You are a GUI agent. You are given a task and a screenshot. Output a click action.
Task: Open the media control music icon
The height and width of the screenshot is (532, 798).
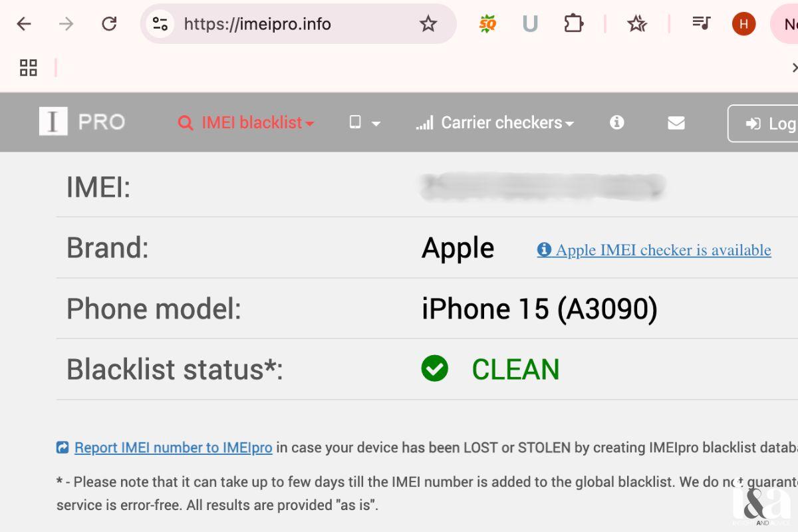(x=701, y=24)
